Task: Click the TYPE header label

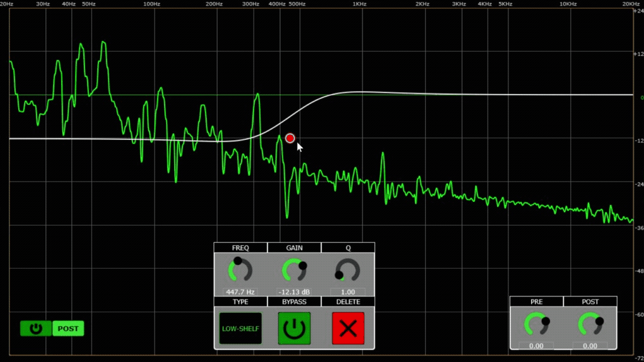Action: click(240, 302)
